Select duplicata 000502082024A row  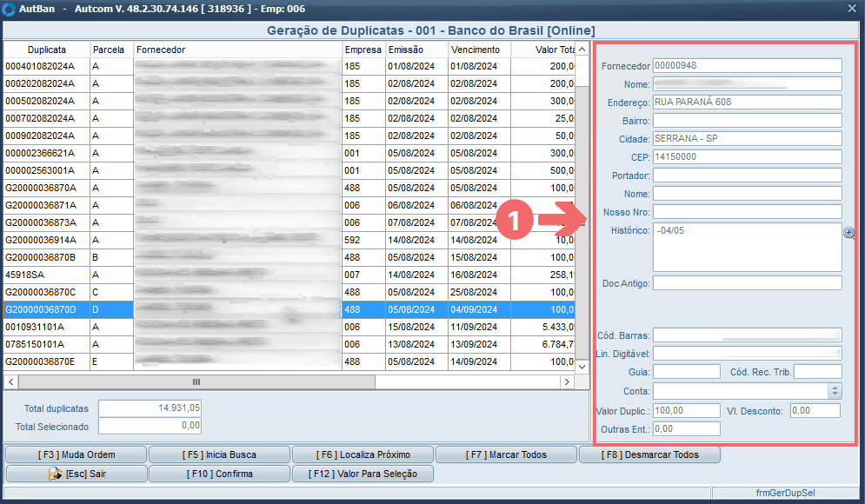(x=289, y=101)
